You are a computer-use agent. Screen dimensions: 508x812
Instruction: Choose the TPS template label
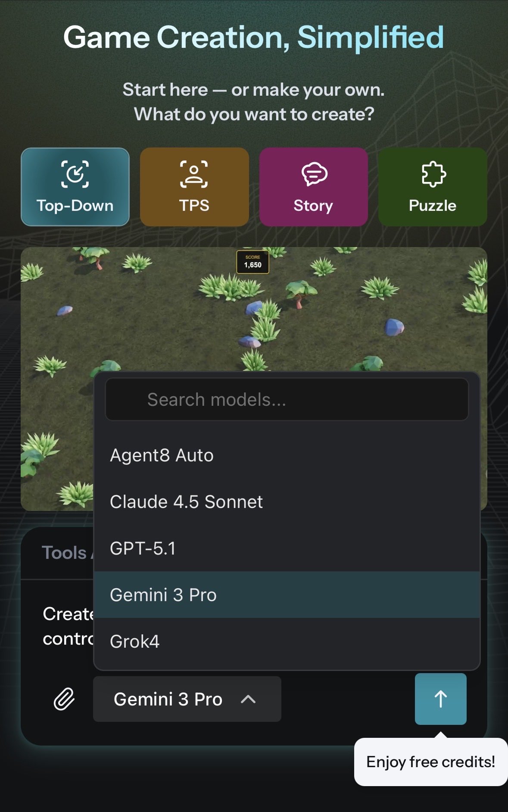[x=194, y=205]
